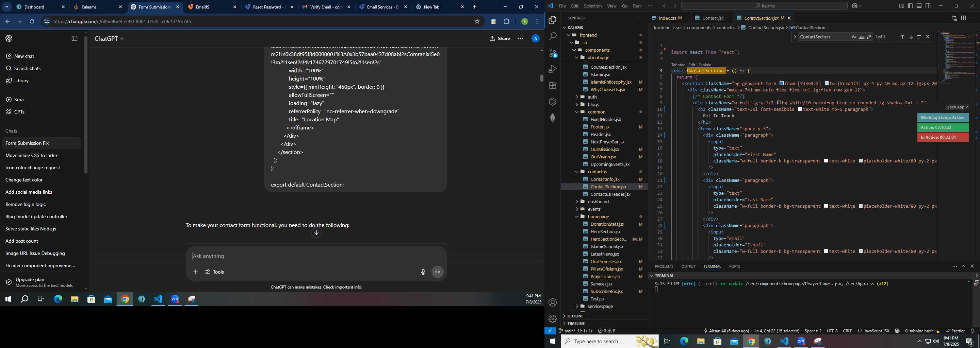
Task: Click the color swatch before to-[#c3d4f1]
Action: click(x=827, y=83)
